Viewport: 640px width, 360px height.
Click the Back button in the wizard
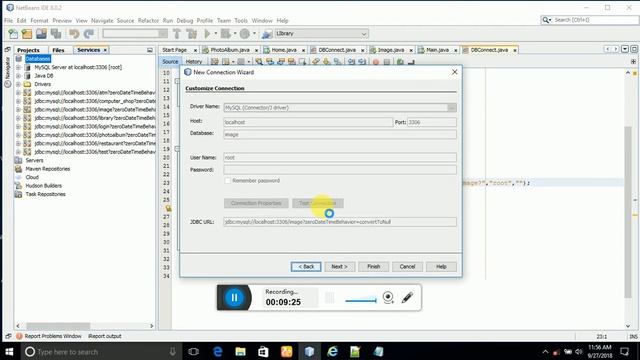(x=306, y=267)
